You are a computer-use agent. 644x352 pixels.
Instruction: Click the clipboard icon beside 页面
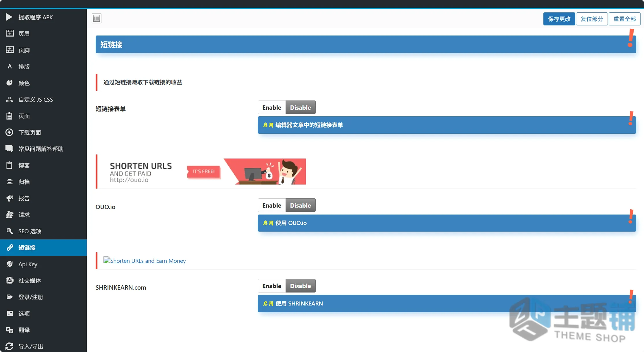point(9,116)
